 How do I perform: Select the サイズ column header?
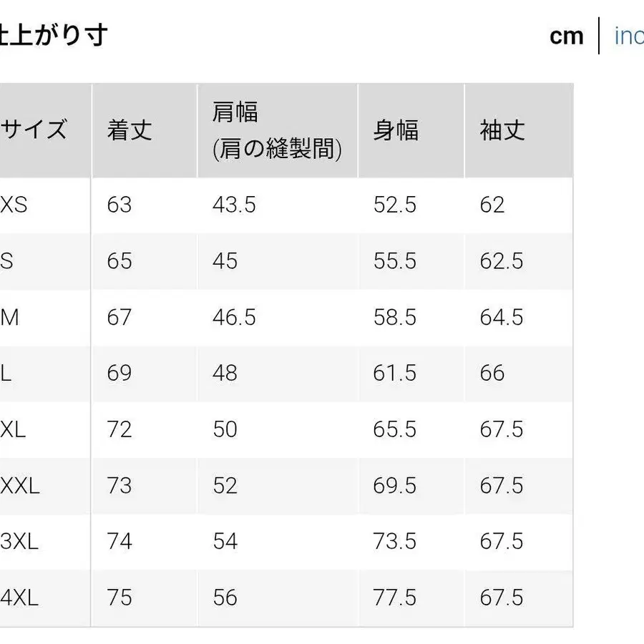pos(34,130)
